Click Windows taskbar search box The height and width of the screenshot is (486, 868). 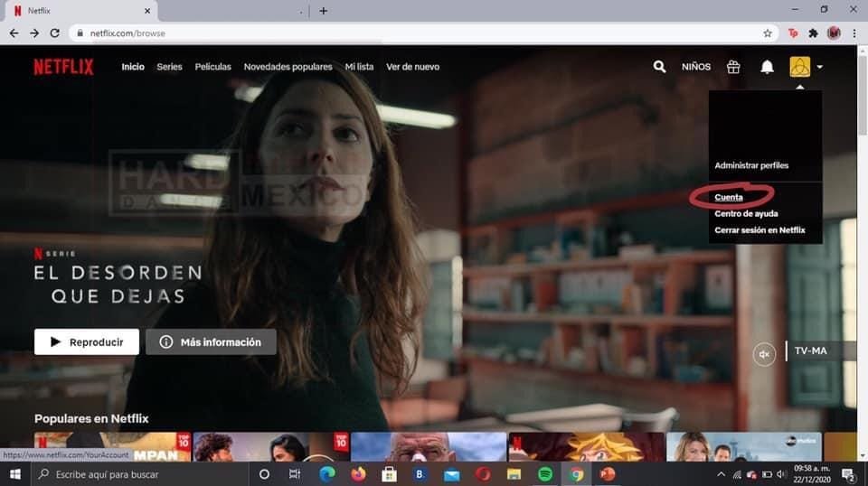pyautogui.click(x=140, y=474)
